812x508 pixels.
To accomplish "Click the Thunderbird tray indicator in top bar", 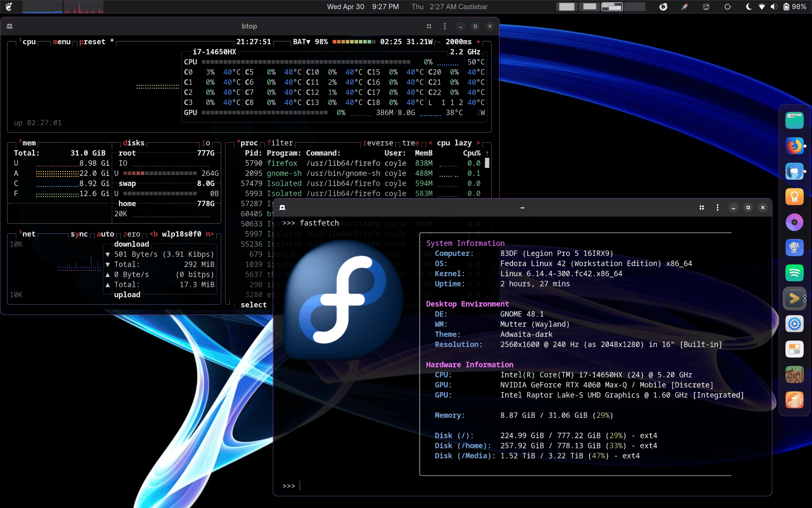I will coord(663,7).
